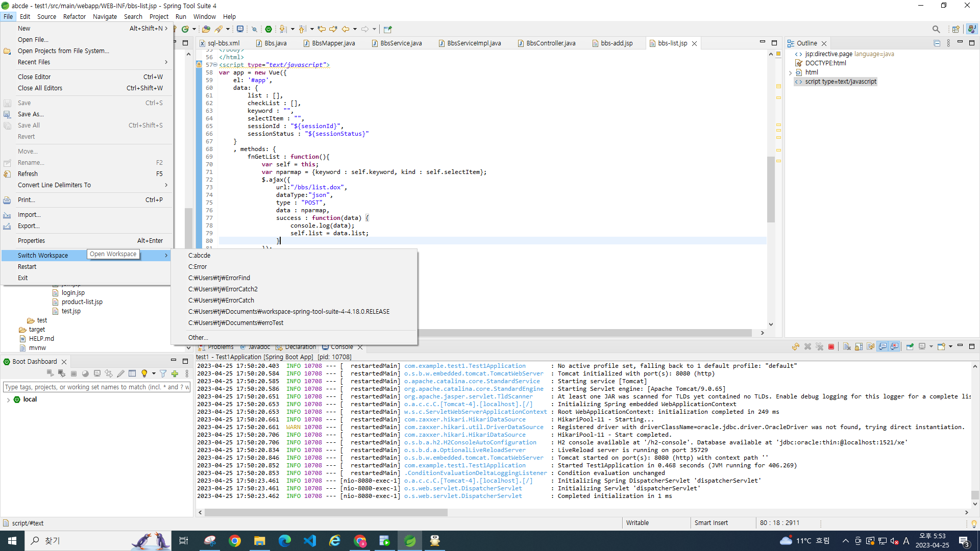Toggle Word Wrap in Console toolbar
Viewport: 980px width, 551px height.
[870, 347]
